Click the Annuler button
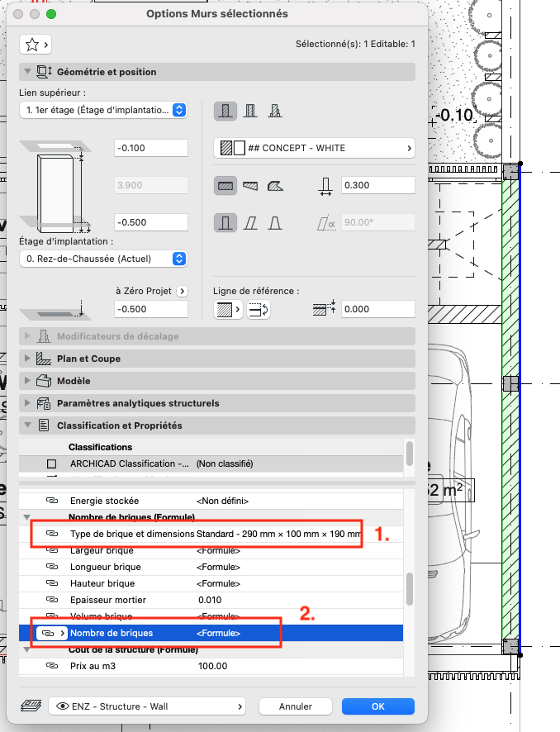This screenshot has width=560, height=732. pyautogui.click(x=296, y=706)
